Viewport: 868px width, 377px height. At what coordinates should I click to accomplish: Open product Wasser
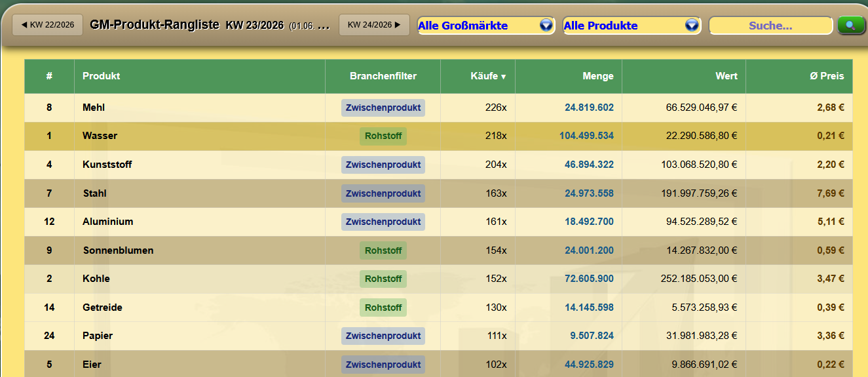point(100,136)
